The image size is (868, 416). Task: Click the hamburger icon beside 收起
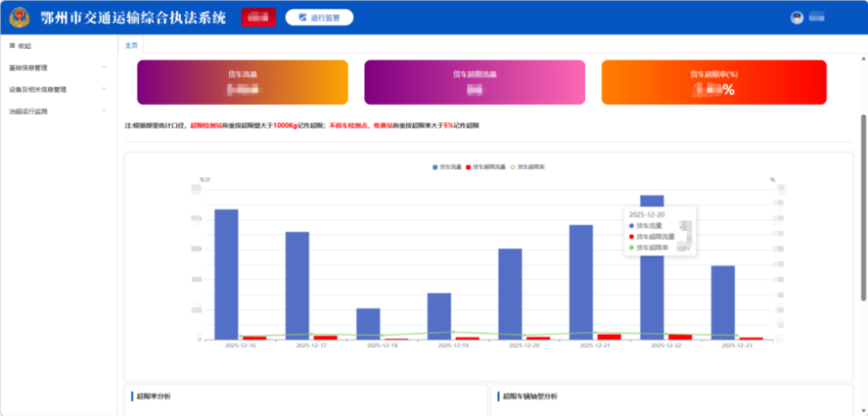pyautogui.click(x=12, y=46)
